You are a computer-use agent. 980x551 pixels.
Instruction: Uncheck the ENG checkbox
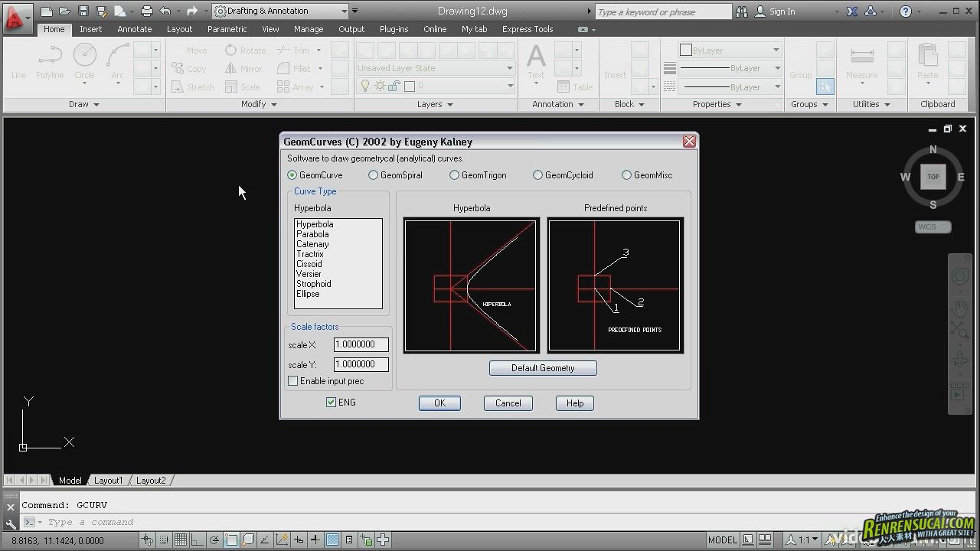click(x=331, y=403)
